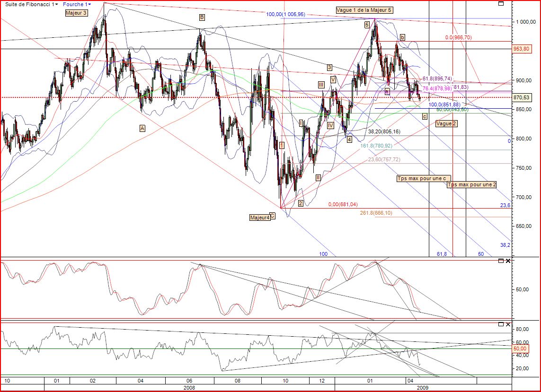Click the 12 month label on time axis

(x=321, y=381)
